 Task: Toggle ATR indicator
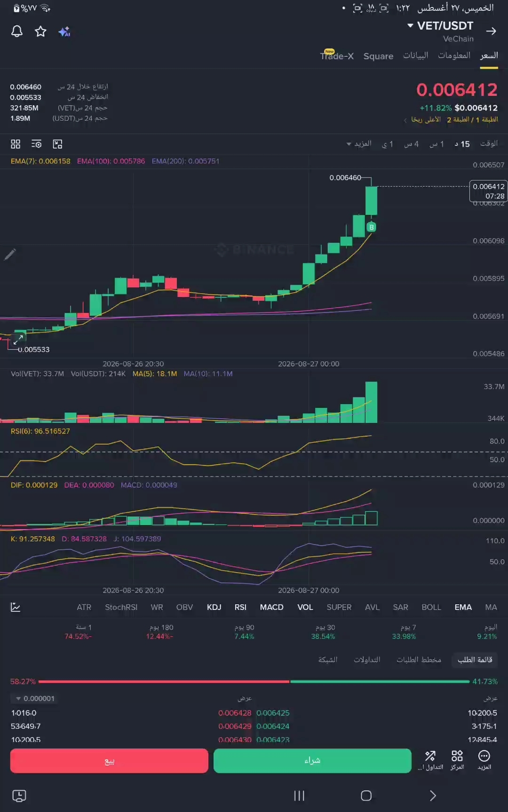[84, 607]
